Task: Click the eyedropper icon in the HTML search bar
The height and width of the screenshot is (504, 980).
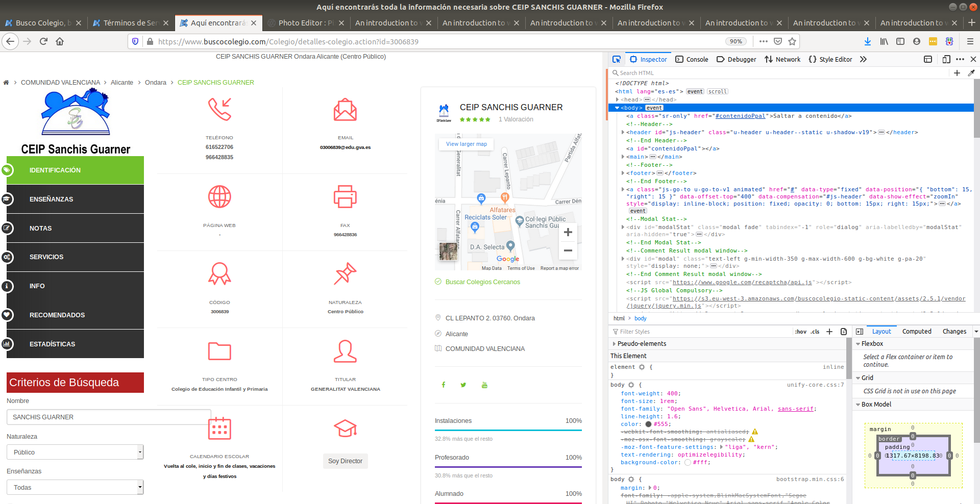Action: (x=971, y=73)
